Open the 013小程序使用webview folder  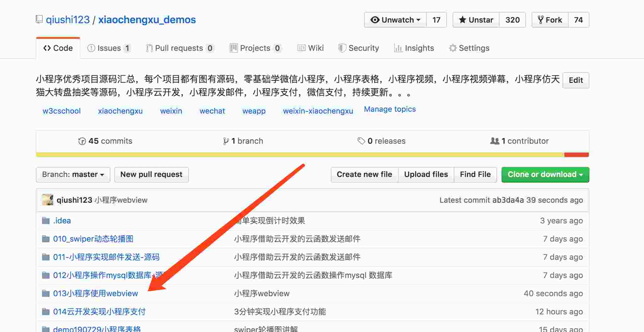click(95, 293)
